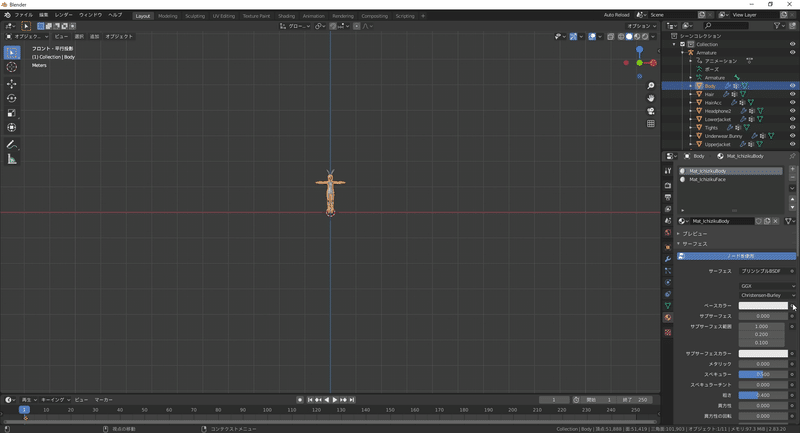Select the Select Box tool

click(x=12, y=53)
